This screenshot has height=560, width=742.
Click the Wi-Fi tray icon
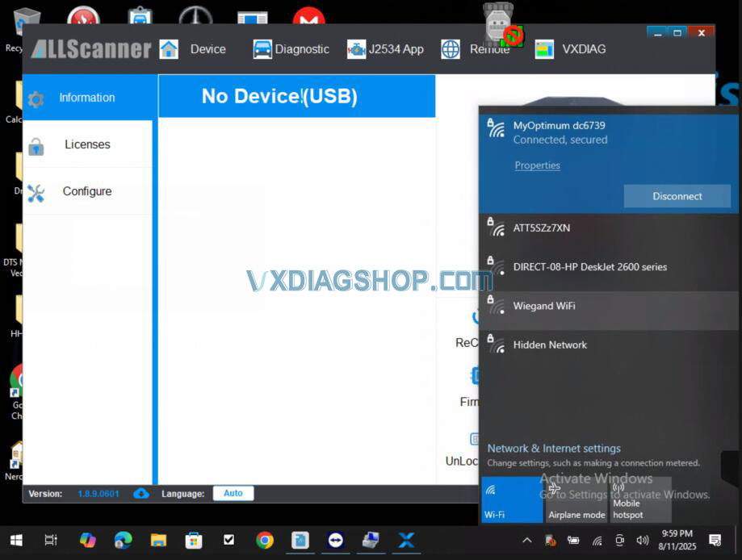click(x=597, y=540)
